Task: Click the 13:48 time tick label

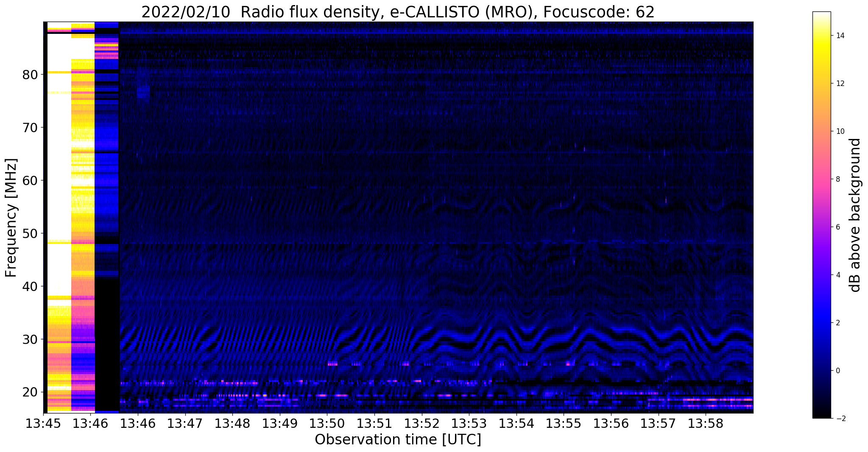Action: click(x=232, y=423)
